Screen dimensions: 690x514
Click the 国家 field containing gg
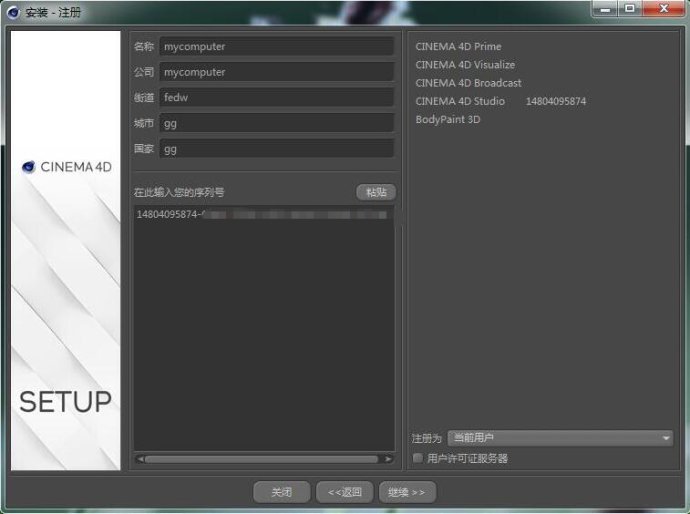[277, 148]
